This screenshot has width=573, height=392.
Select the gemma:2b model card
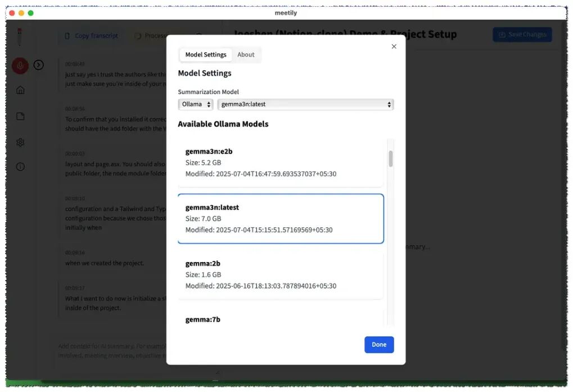coord(281,274)
